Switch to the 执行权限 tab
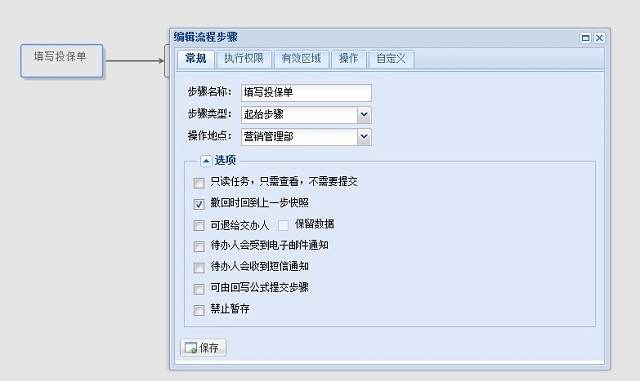640x381 pixels. (244, 58)
